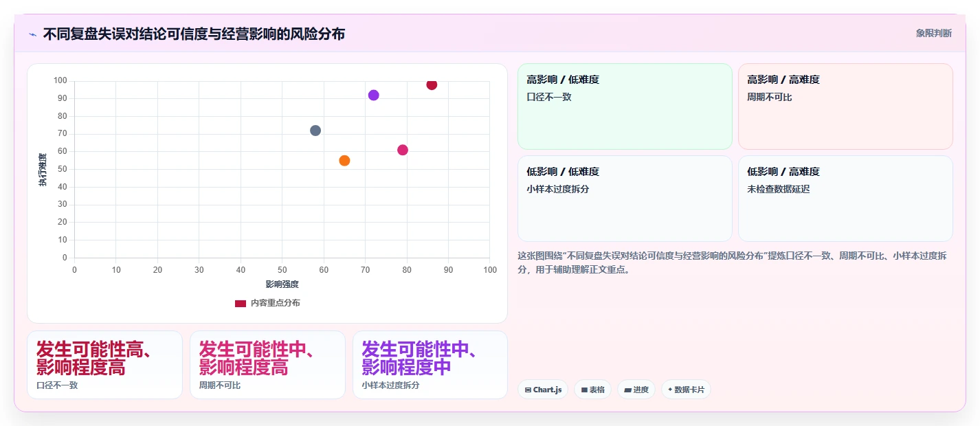Click the 未检查数据延迟 text
The height and width of the screenshot is (426, 980).
[779, 189]
